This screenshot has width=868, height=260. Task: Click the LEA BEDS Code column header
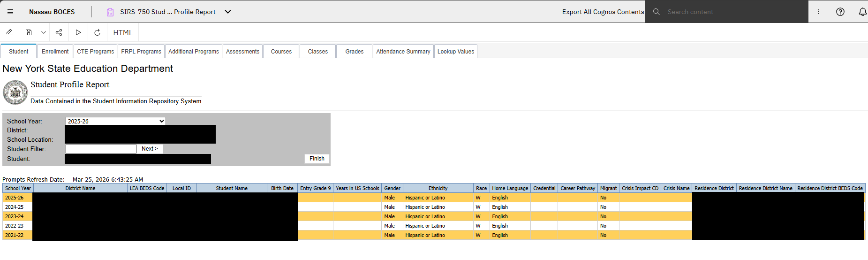point(147,188)
